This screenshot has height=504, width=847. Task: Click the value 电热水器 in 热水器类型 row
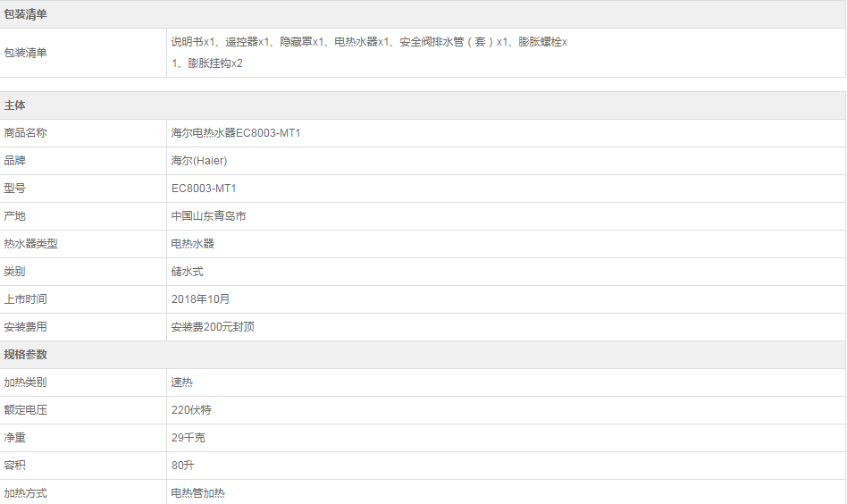(192, 244)
